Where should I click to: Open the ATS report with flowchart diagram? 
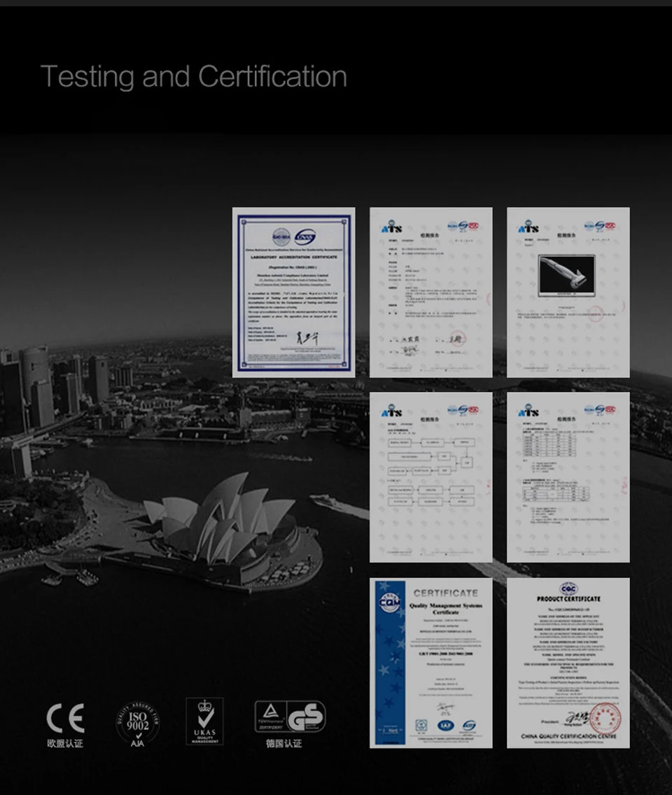[x=430, y=477]
